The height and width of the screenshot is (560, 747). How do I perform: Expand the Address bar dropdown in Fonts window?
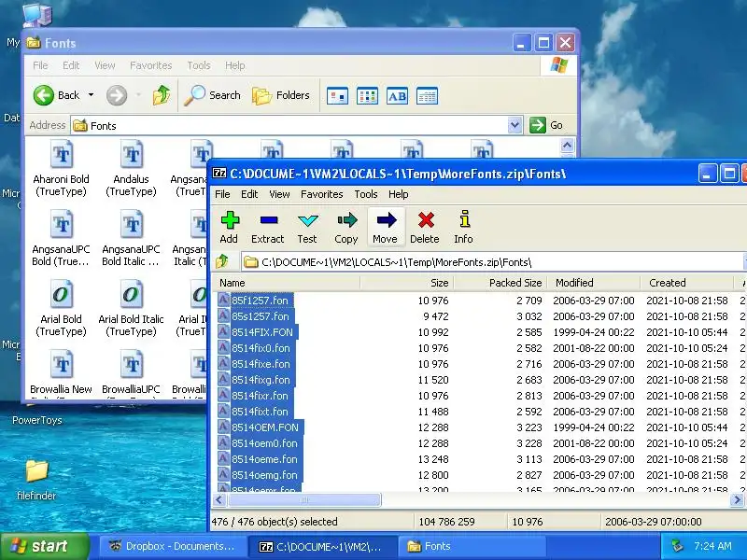point(514,125)
